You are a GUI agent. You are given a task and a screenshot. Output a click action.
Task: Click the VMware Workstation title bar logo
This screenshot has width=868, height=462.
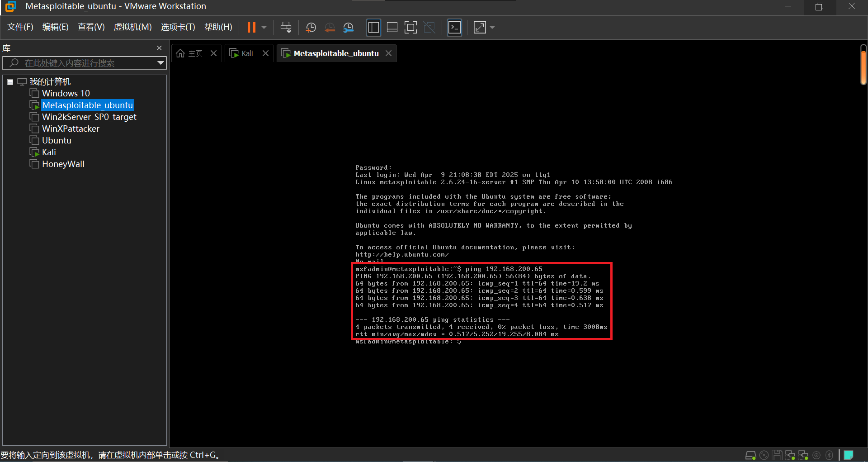click(x=10, y=6)
